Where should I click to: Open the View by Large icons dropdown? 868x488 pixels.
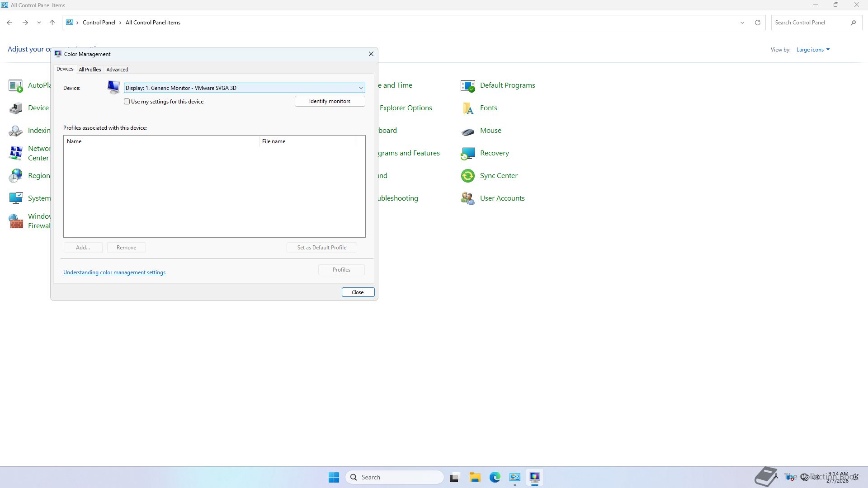pyautogui.click(x=812, y=50)
